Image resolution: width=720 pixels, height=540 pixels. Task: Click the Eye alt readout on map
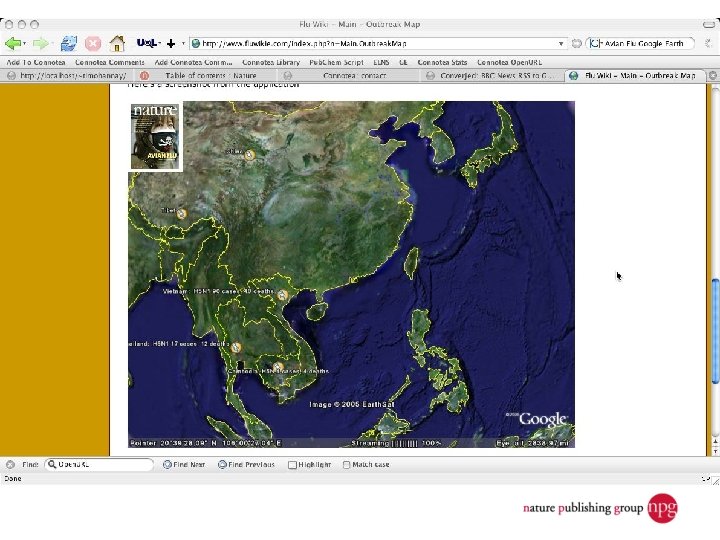[533, 443]
